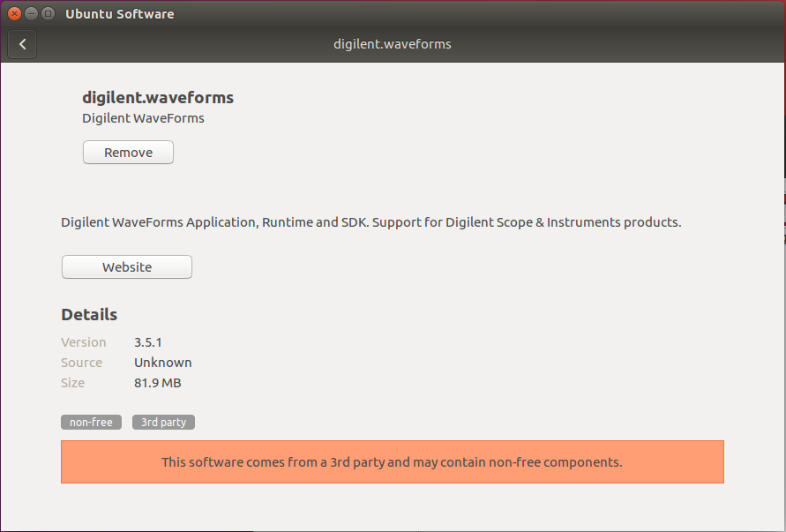Open the Digilent WaveForms website

pos(127,266)
